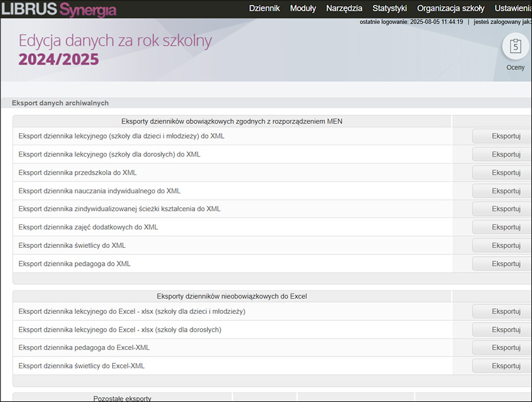
Task: Export dziennik pedagoga to Excel-XML
Action: 502,348
